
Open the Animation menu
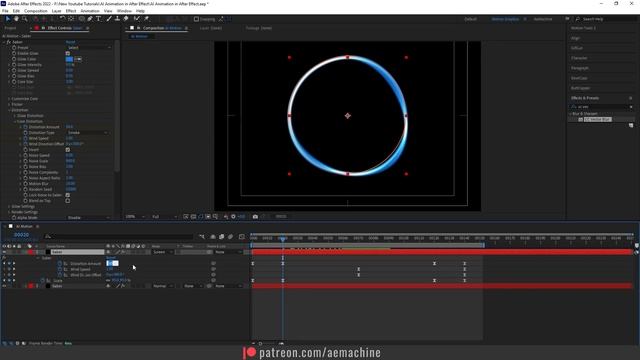90,11
